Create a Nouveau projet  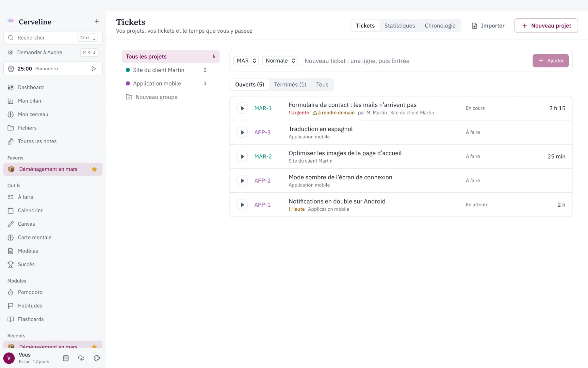click(x=546, y=26)
